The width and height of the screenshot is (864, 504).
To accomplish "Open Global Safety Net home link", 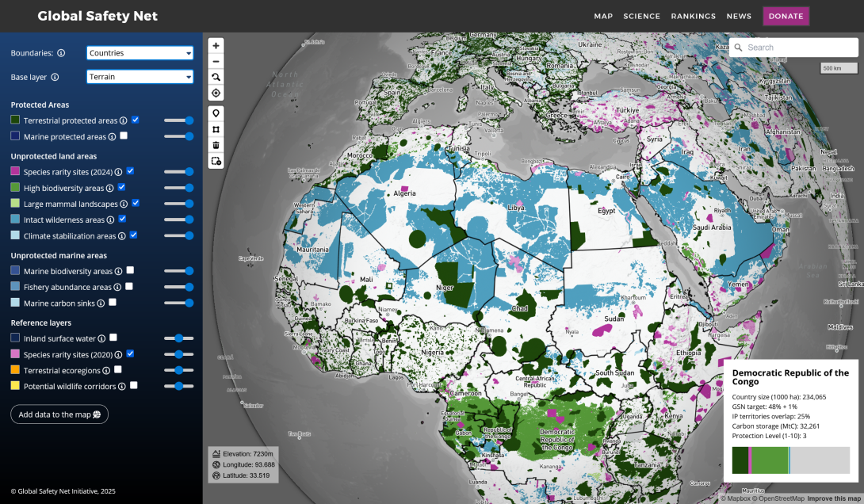I will click(x=97, y=16).
